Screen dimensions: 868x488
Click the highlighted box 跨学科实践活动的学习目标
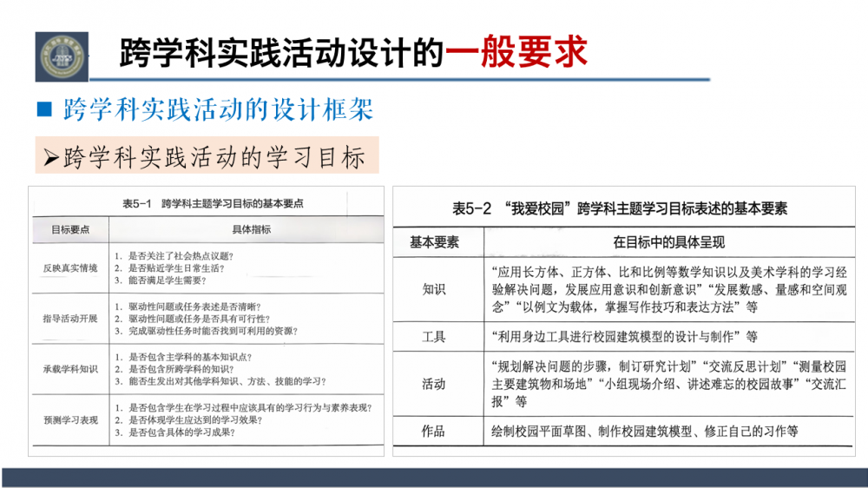[206, 157]
